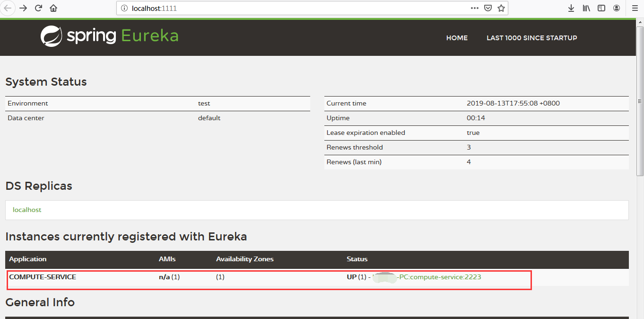Click the Firefox account icon
Viewport: 644px width, 319px height.
(616, 8)
